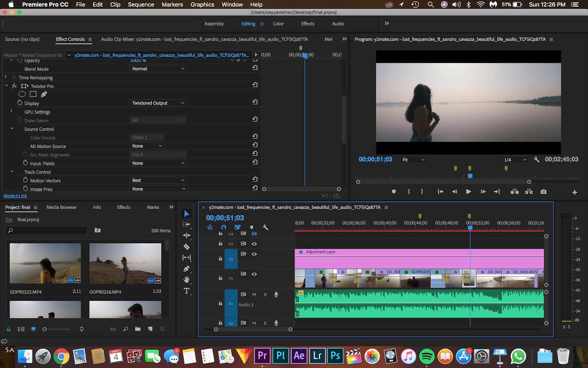Select the Hand tool

coord(186,280)
